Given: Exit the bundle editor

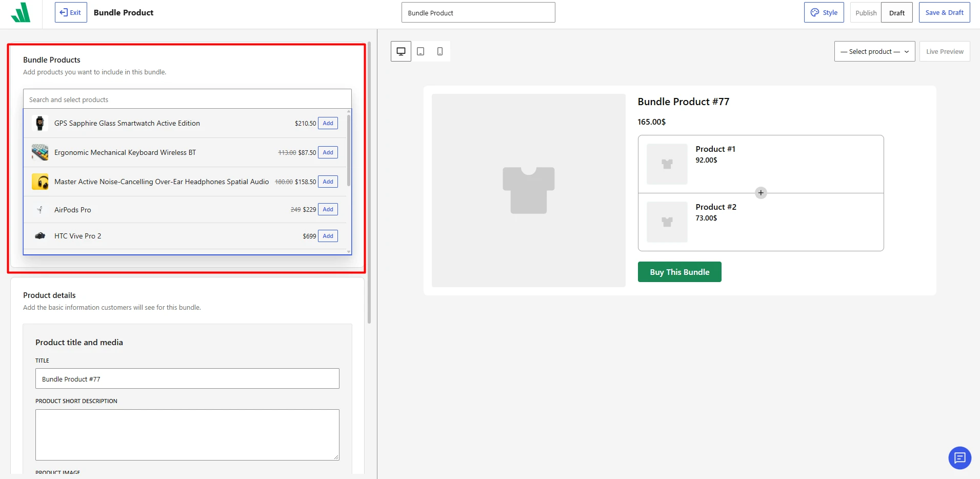Looking at the screenshot, I should pos(71,12).
